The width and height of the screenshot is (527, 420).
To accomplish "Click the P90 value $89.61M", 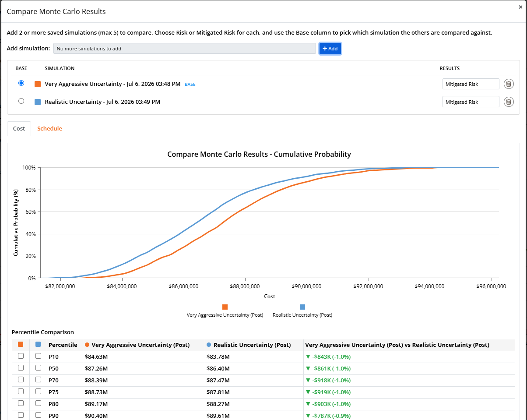I will tap(218, 416).
